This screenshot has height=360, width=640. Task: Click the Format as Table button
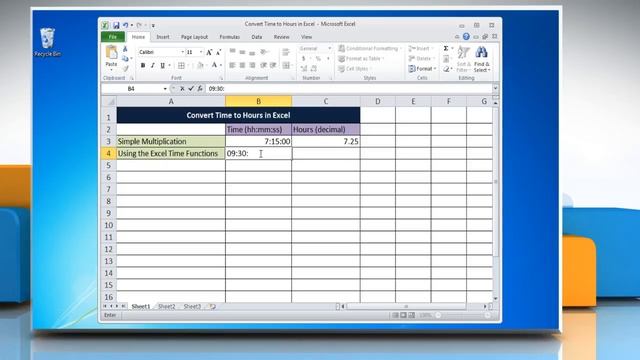coord(361,59)
